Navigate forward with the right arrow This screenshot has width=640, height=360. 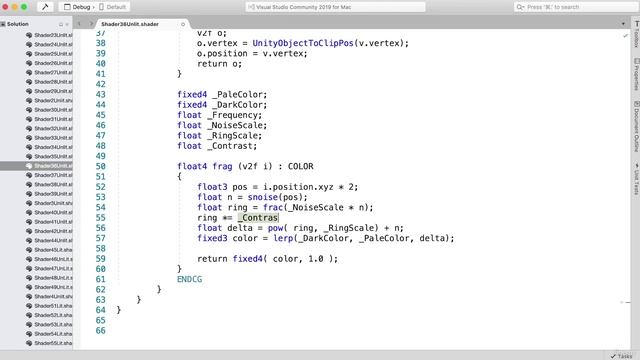tap(91, 24)
